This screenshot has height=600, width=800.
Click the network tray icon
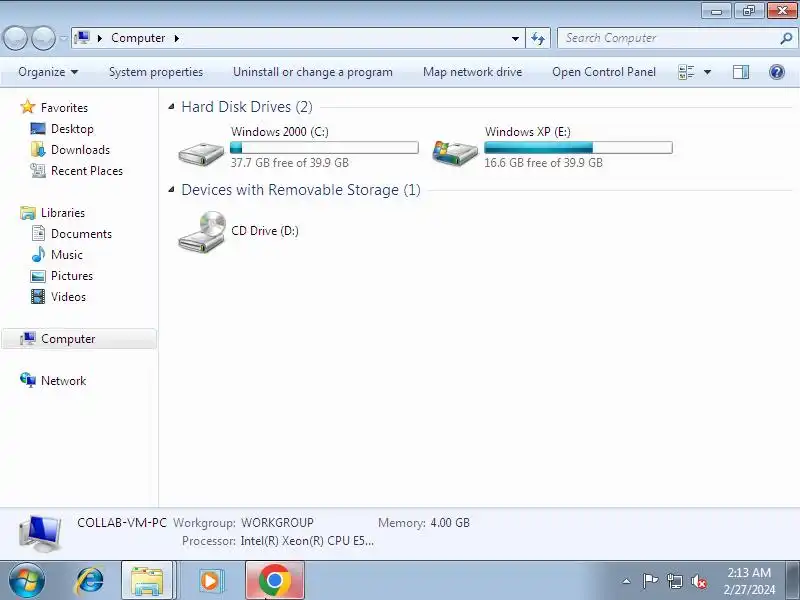[674, 581]
